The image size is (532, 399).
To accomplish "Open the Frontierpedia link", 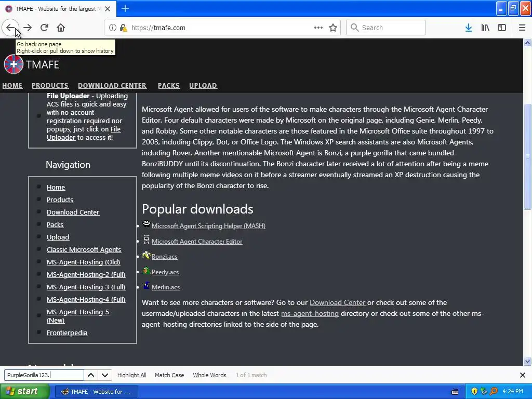I will pyautogui.click(x=67, y=333).
